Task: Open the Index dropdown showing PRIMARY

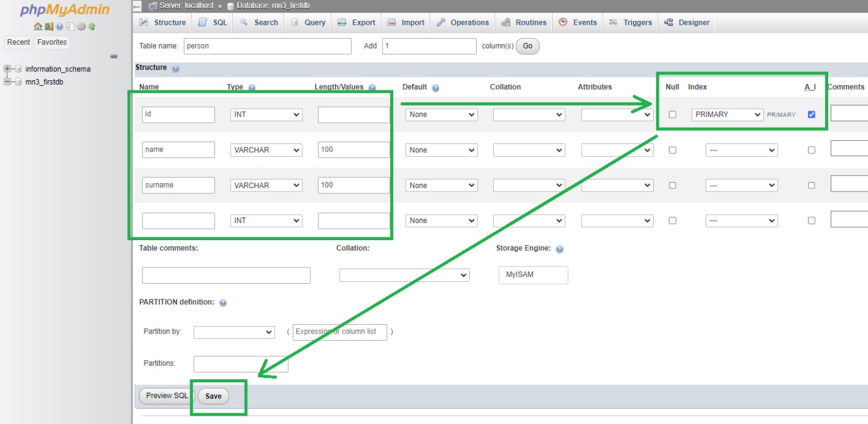Action: (728, 114)
